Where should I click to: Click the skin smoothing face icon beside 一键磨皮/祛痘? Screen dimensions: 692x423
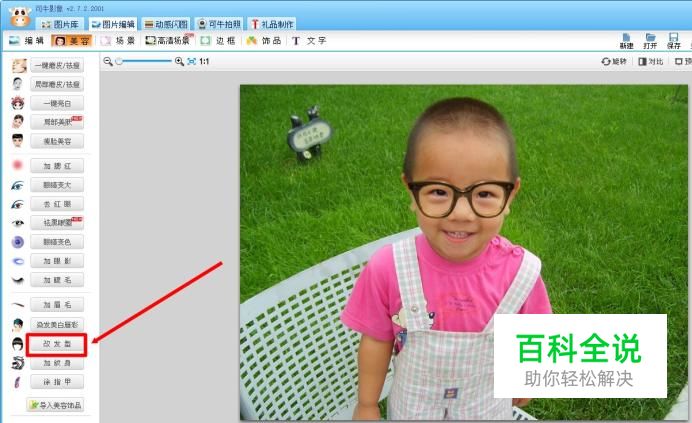tap(19, 66)
